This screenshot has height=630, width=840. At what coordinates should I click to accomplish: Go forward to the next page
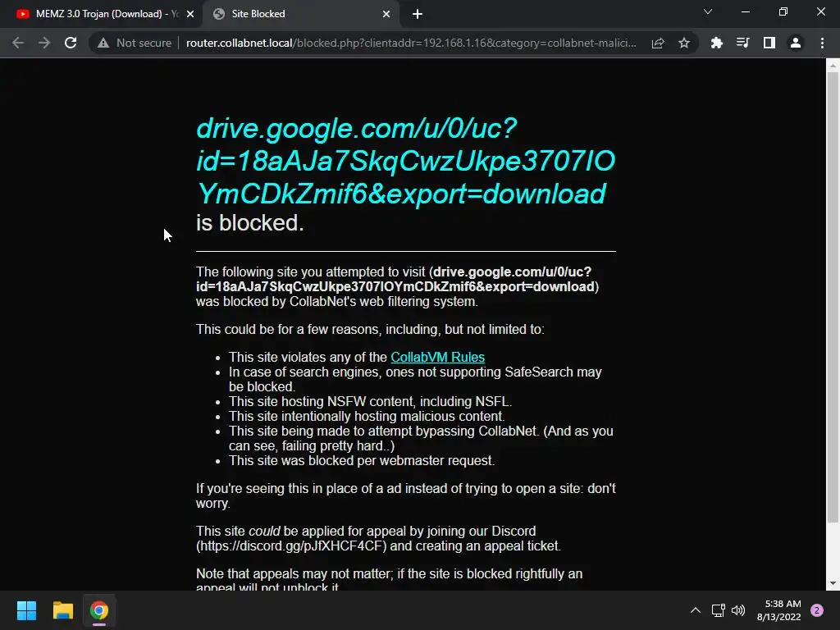tap(44, 43)
